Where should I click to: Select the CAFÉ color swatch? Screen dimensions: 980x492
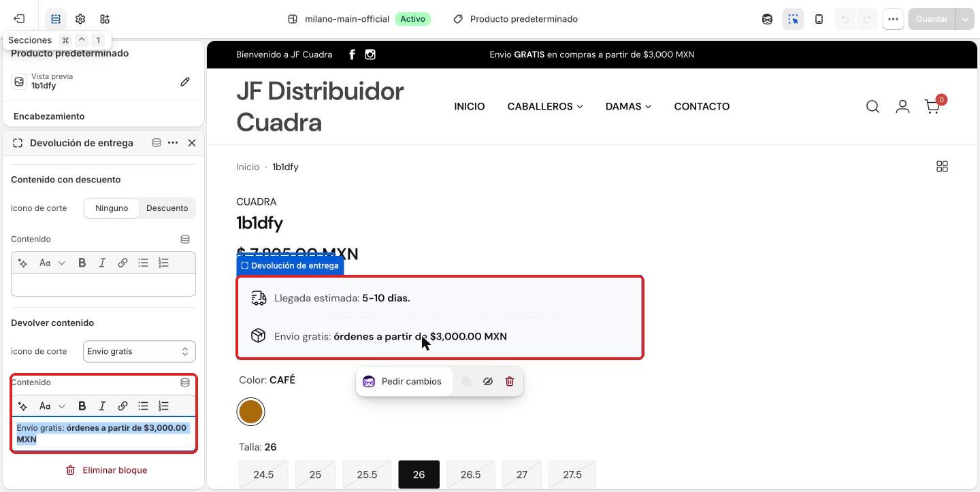251,412
